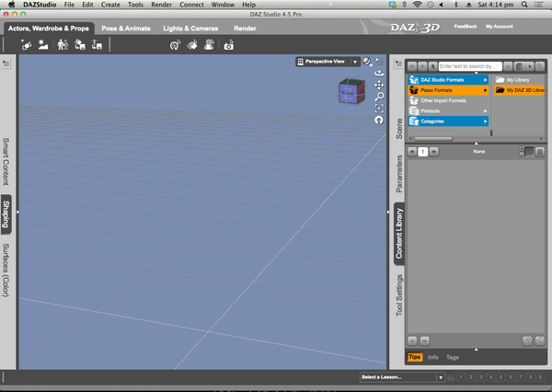Viewport: 552px width, 392px height.
Task: Click the Content Library up-level button
Action: [x=433, y=66]
